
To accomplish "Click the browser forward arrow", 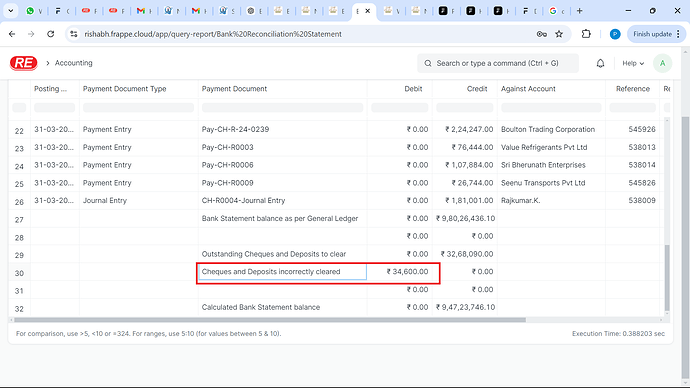I will pos(31,34).
